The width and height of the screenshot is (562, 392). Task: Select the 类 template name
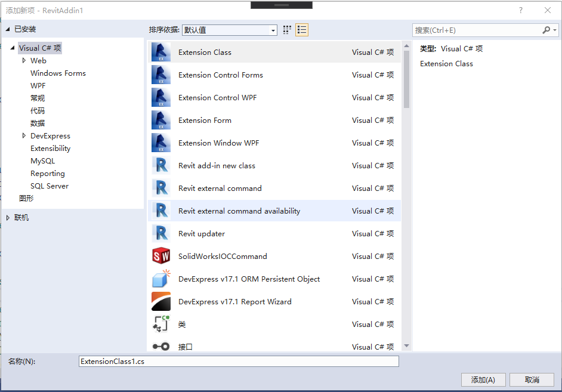(182, 324)
